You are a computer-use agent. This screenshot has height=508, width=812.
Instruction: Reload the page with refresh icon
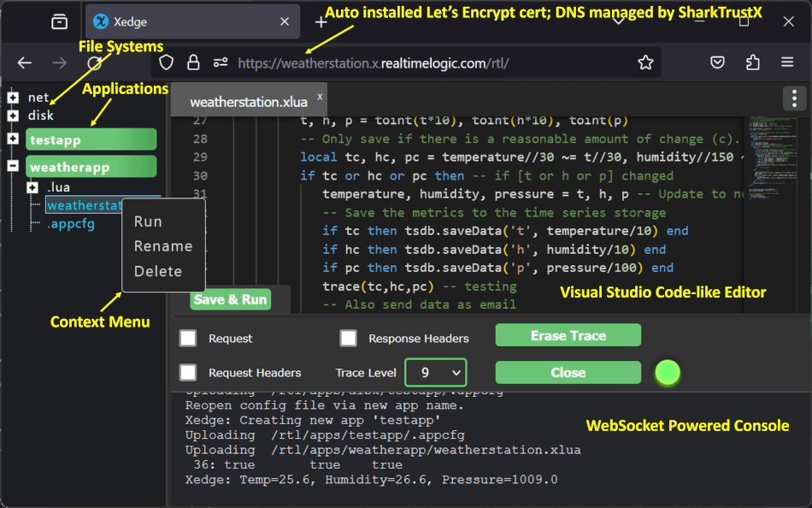[94, 63]
